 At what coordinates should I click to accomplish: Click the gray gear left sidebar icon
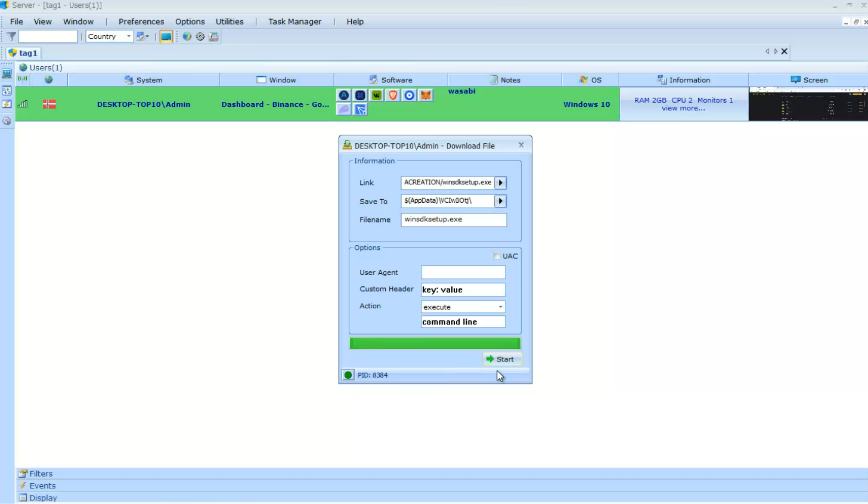[x=7, y=120]
